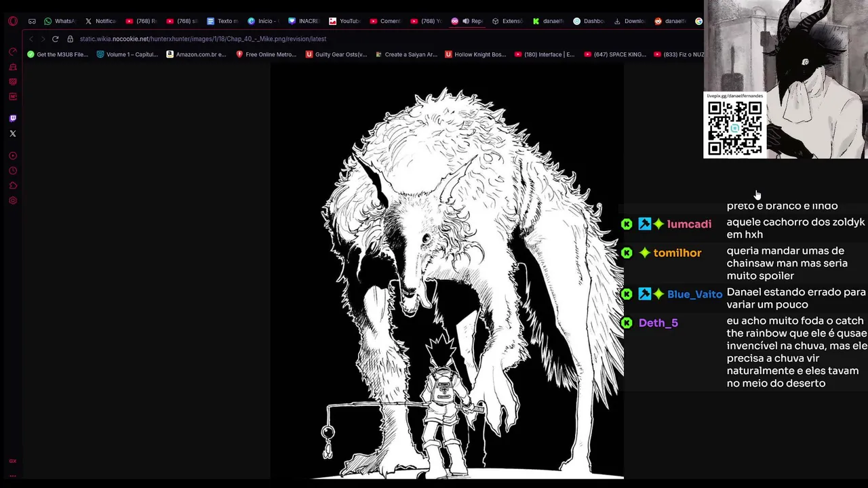Switch to the INACRE tab
The width and height of the screenshot is (868, 488).
[x=304, y=21]
